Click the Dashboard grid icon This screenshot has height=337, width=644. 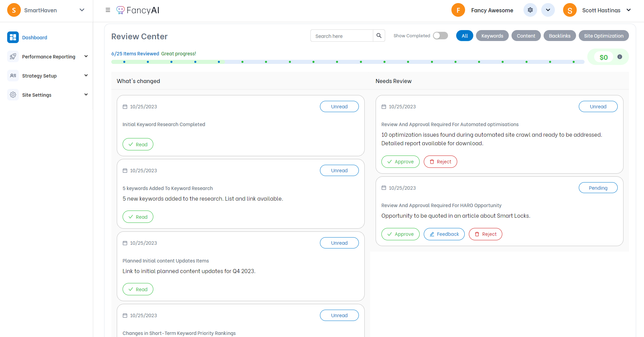point(13,38)
